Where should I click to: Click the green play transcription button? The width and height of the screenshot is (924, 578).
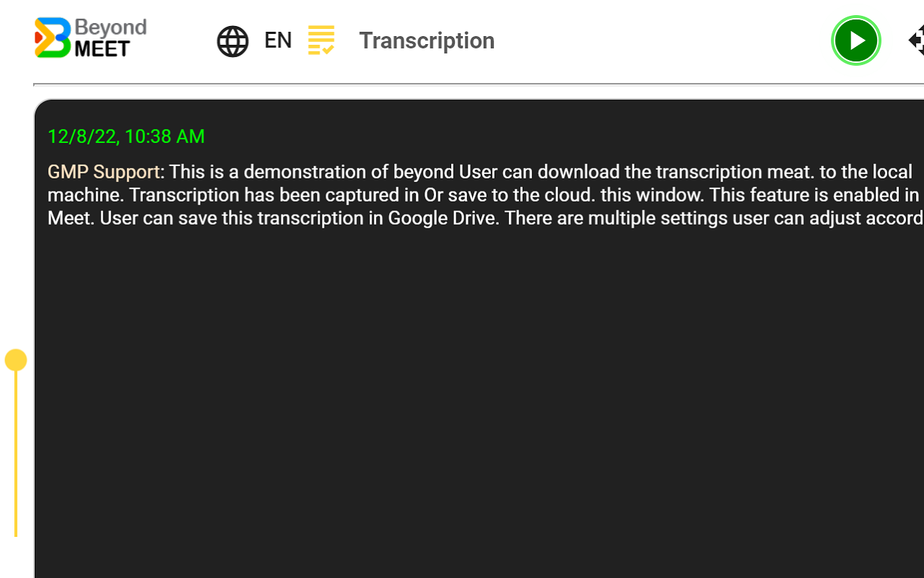[855, 40]
